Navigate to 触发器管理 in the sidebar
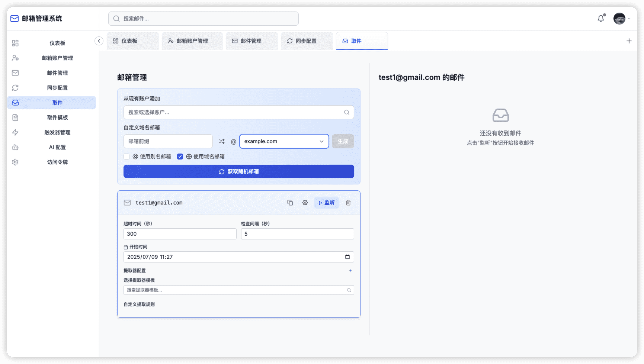This screenshot has width=644, height=364. [x=51, y=132]
